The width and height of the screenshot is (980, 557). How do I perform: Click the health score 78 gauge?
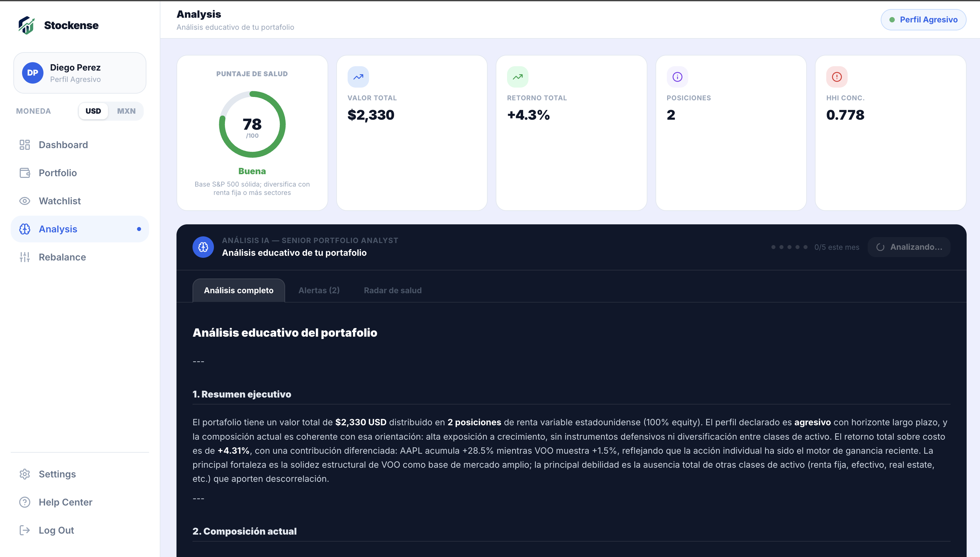(252, 124)
